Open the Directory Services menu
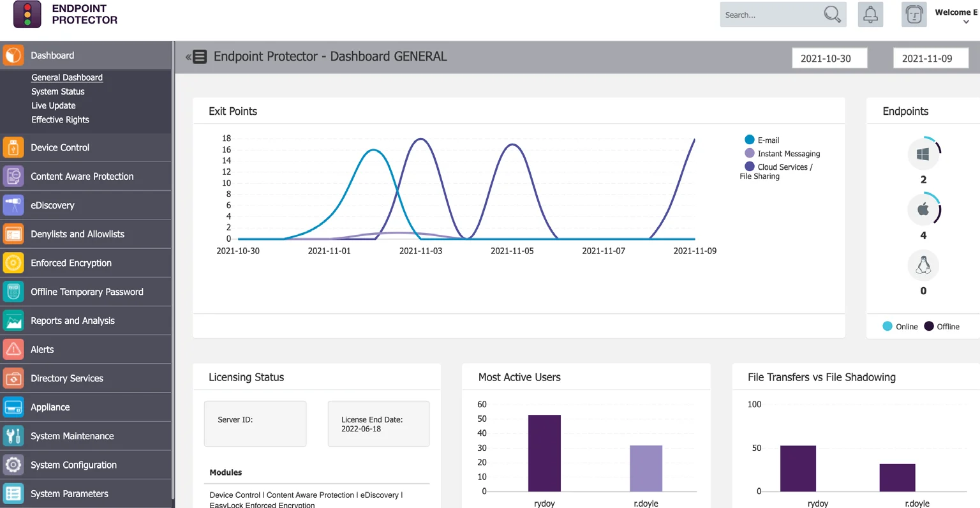The image size is (980, 508). [86, 378]
